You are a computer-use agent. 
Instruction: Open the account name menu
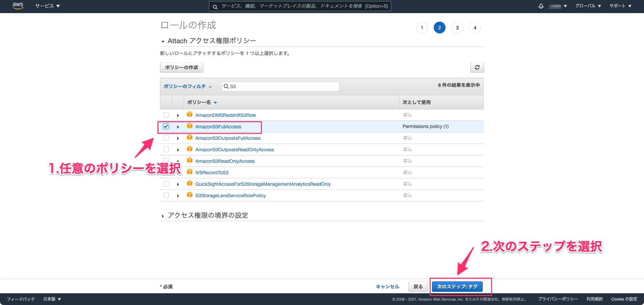[558, 6]
